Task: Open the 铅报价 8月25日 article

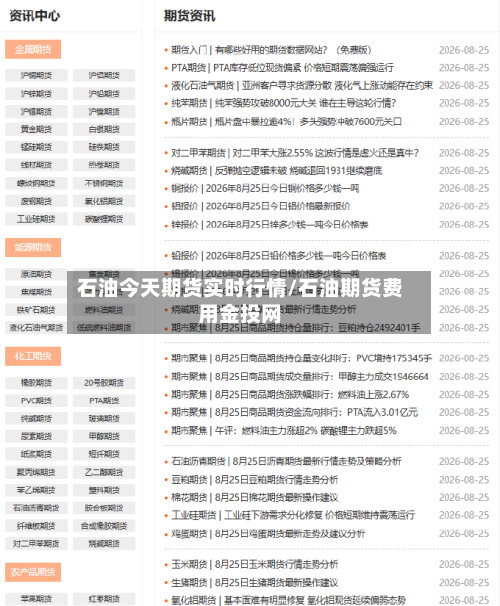Action: tap(279, 256)
